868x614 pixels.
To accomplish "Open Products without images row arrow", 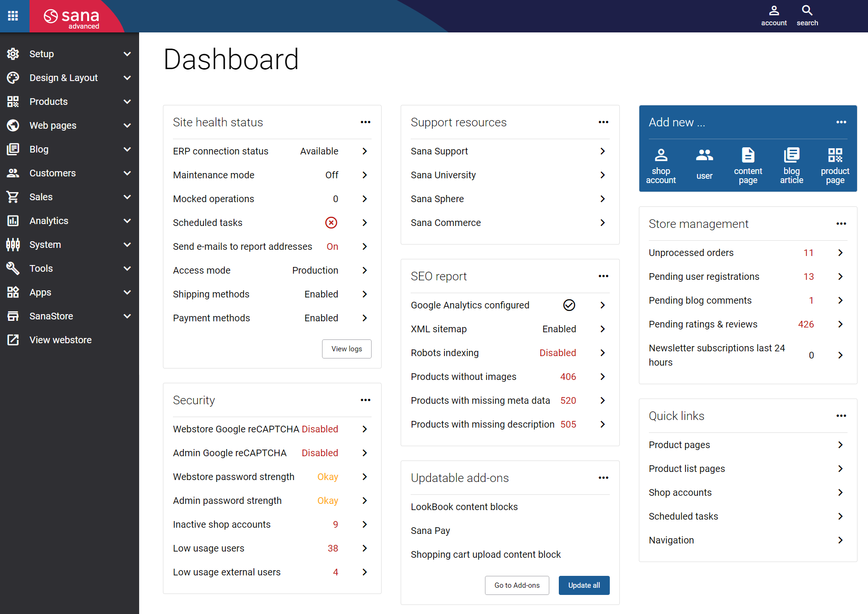I will [x=603, y=377].
